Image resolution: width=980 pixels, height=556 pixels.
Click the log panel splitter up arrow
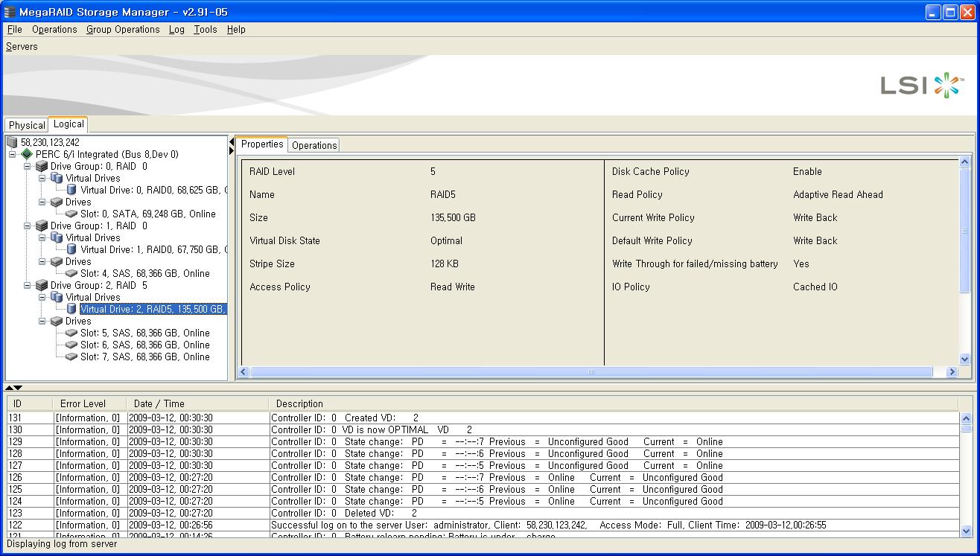pyautogui.click(x=9, y=388)
